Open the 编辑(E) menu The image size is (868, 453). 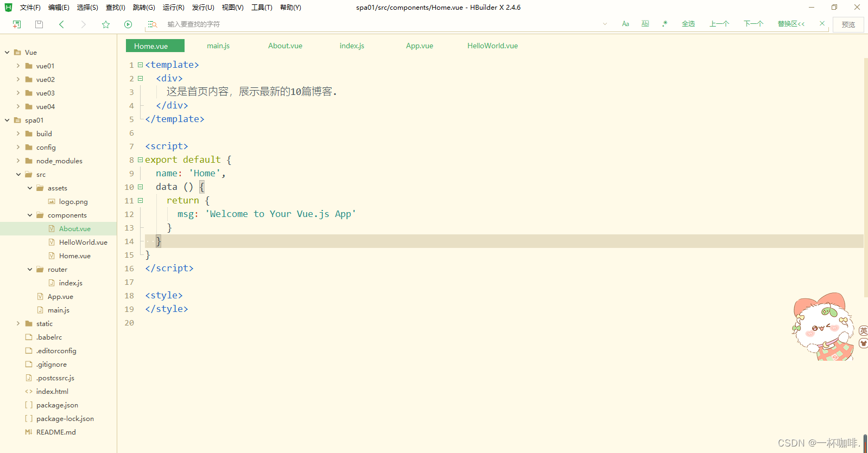click(x=59, y=8)
